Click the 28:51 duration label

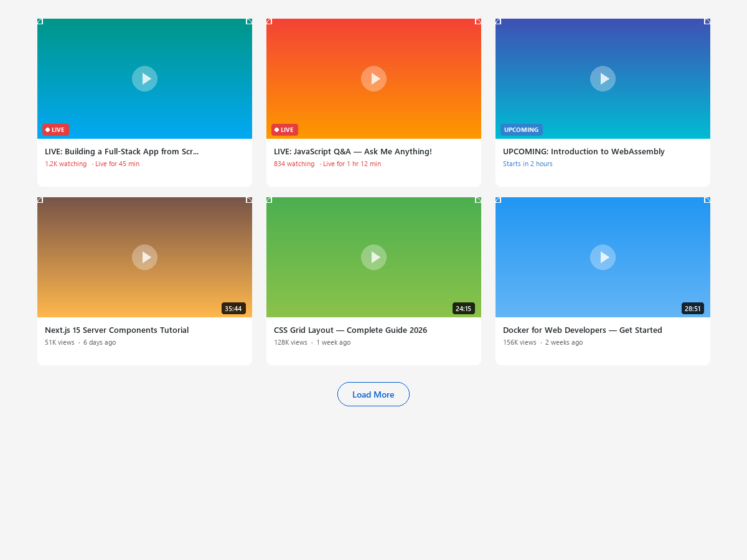pyautogui.click(x=693, y=309)
